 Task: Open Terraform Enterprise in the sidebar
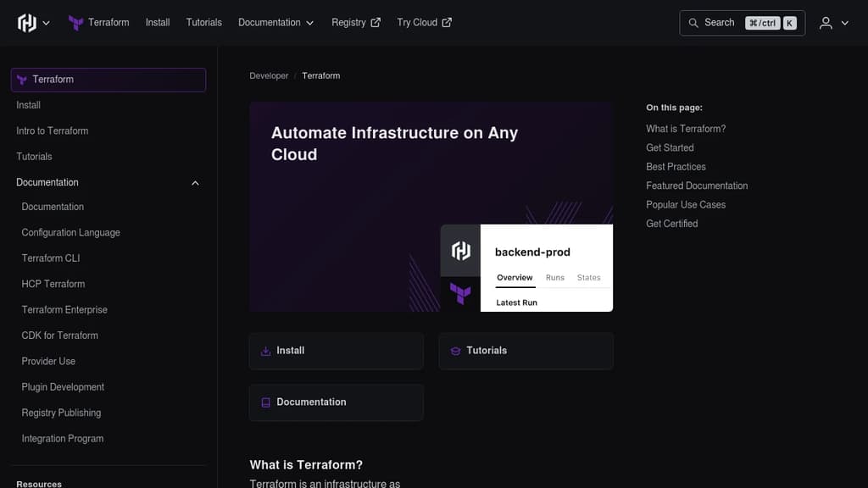pos(64,310)
